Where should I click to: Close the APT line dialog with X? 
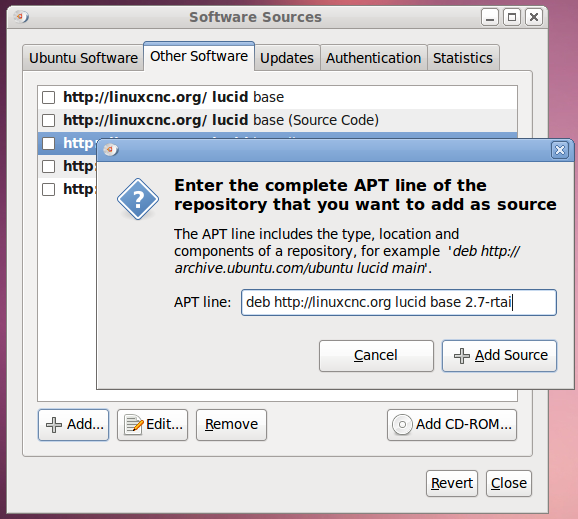(560, 150)
